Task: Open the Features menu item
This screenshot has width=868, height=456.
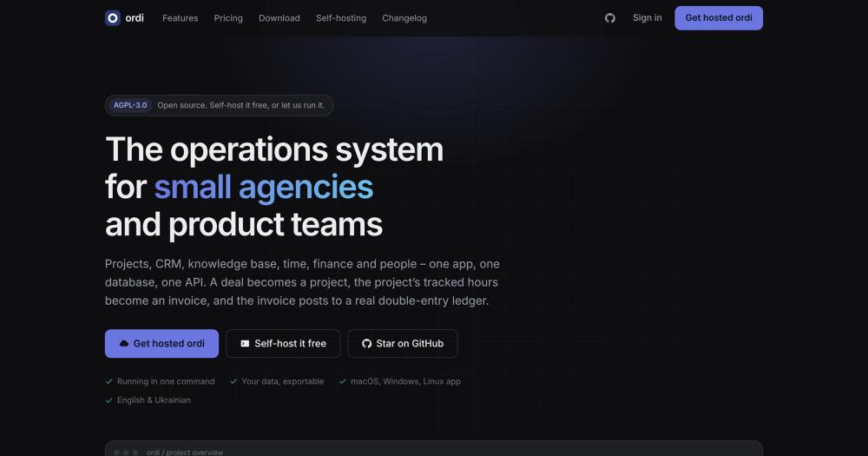Action: click(180, 18)
